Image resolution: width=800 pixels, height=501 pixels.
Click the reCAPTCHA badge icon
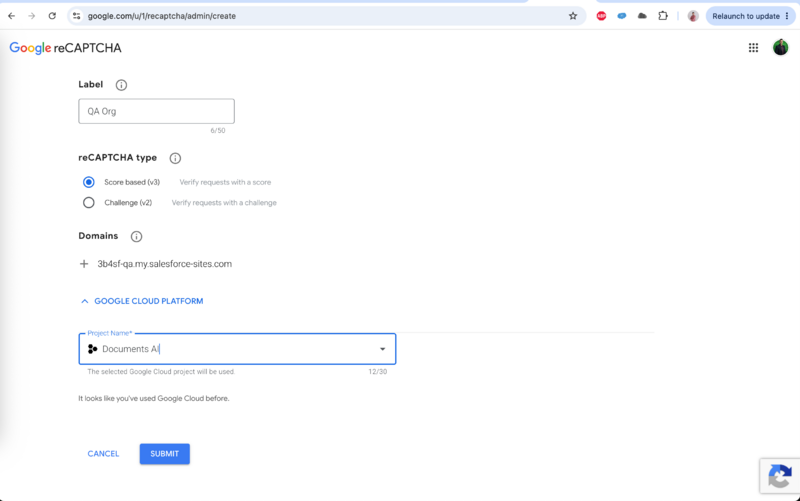780,476
